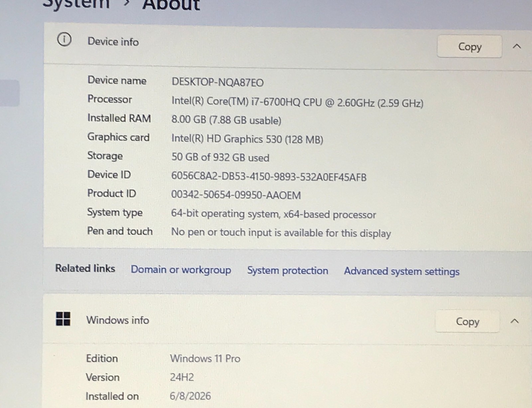Click the Device info header title
532x408 pixels.
[x=113, y=42]
